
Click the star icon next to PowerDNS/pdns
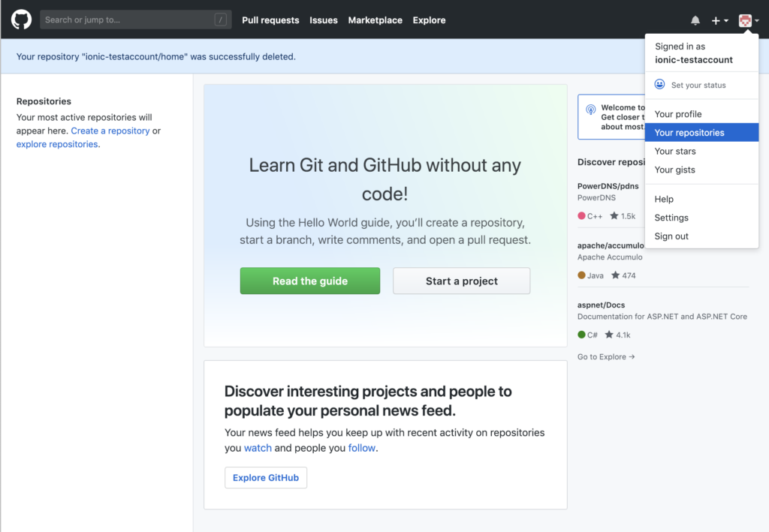[613, 215]
